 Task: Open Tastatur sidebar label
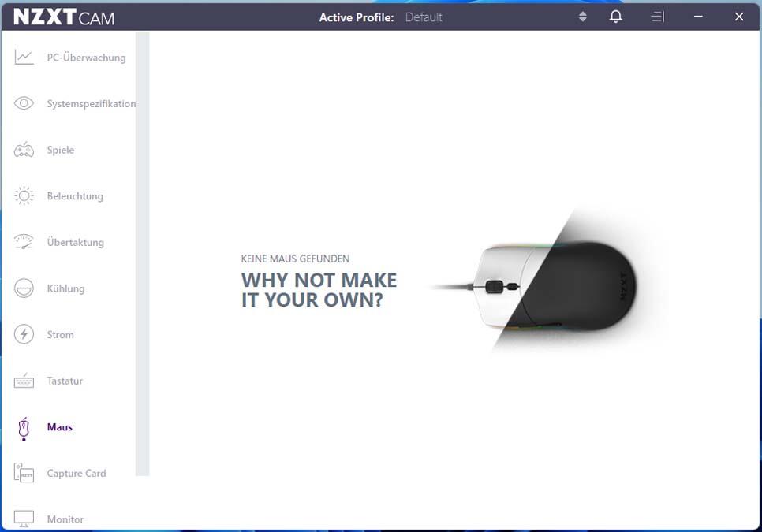tap(65, 381)
